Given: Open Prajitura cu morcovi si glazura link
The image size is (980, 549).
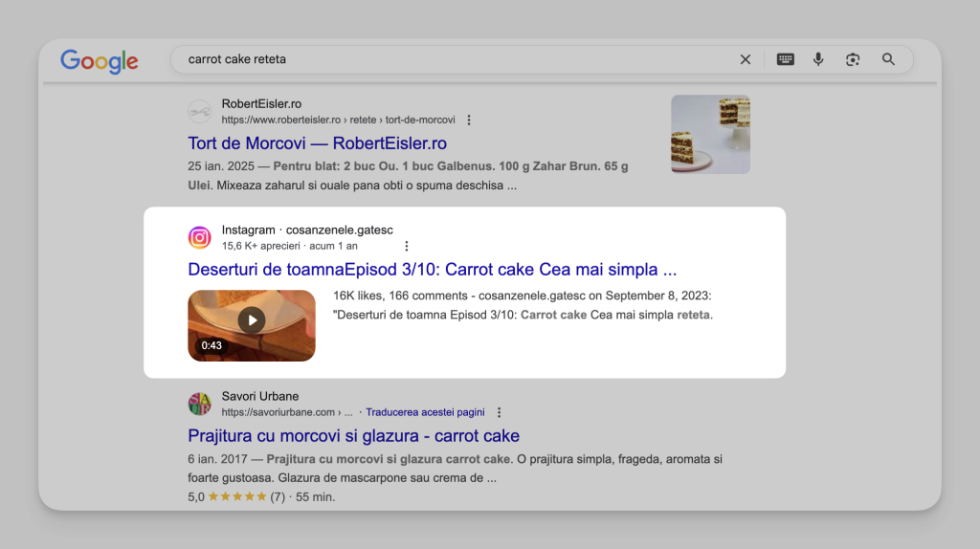Looking at the screenshot, I should click(x=353, y=435).
